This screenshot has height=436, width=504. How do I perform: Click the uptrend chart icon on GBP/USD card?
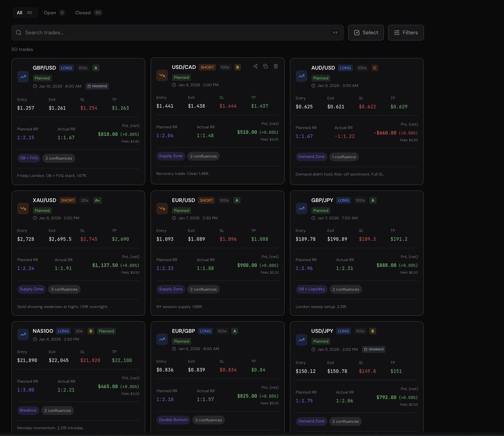coord(23,76)
